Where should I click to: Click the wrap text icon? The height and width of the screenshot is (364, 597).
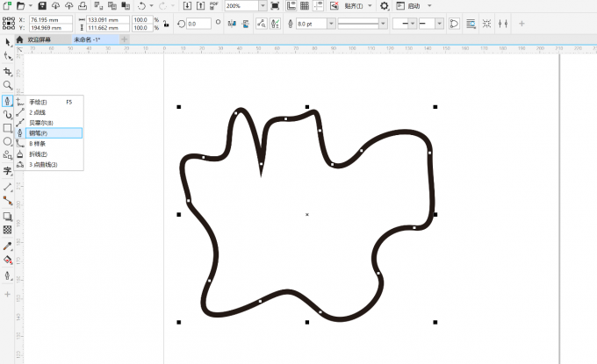coord(471,24)
